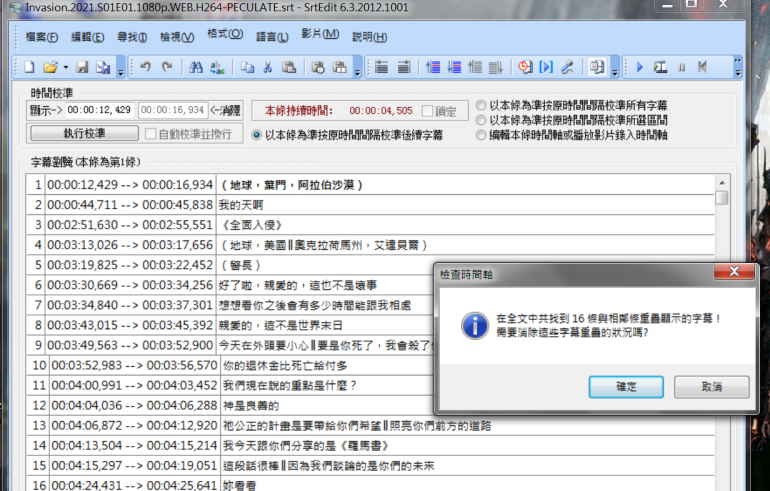Click the <-消隱 button
This screenshot has width=770, height=491.
pos(225,110)
